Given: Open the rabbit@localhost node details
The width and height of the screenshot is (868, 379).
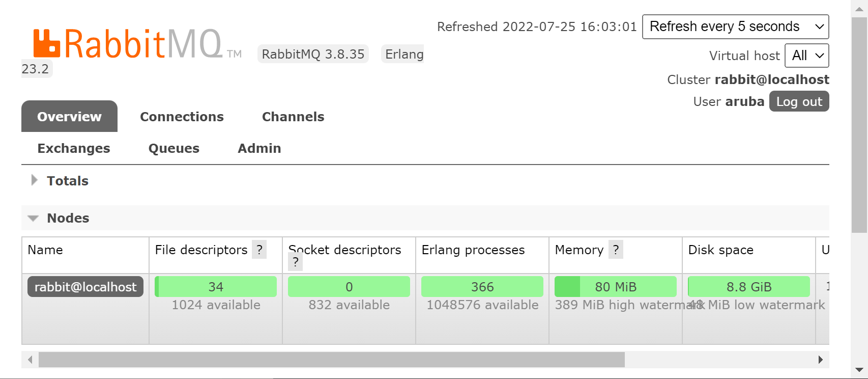Looking at the screenshot, I should pyautogui.click(x=85, y=287).
